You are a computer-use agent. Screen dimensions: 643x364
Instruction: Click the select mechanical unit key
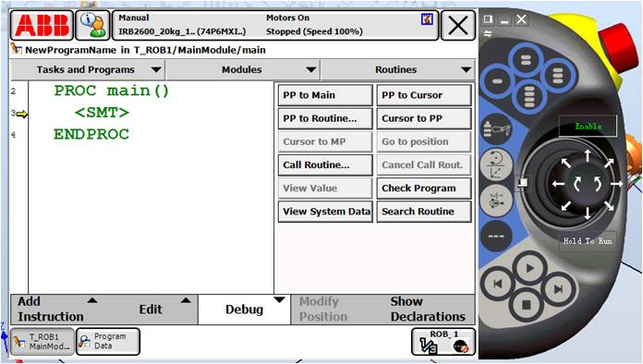point(496,129)
